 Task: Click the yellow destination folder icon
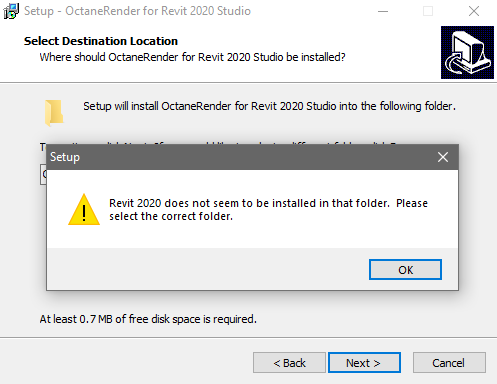click(54, 113)
